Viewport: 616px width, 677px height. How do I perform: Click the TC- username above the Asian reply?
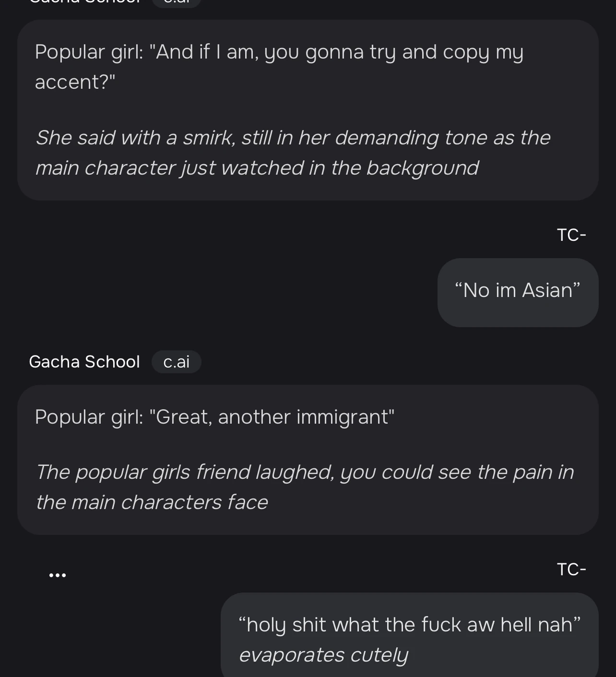(572, 234)
